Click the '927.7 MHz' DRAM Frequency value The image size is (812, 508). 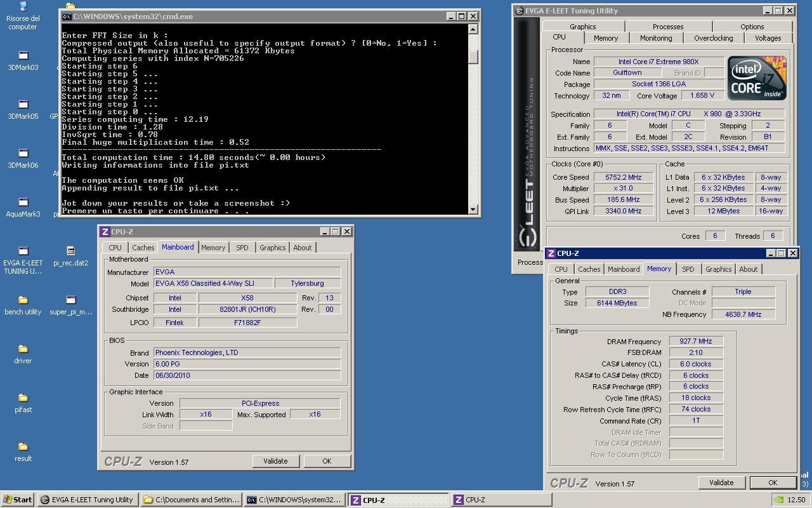tap(696, 342)
